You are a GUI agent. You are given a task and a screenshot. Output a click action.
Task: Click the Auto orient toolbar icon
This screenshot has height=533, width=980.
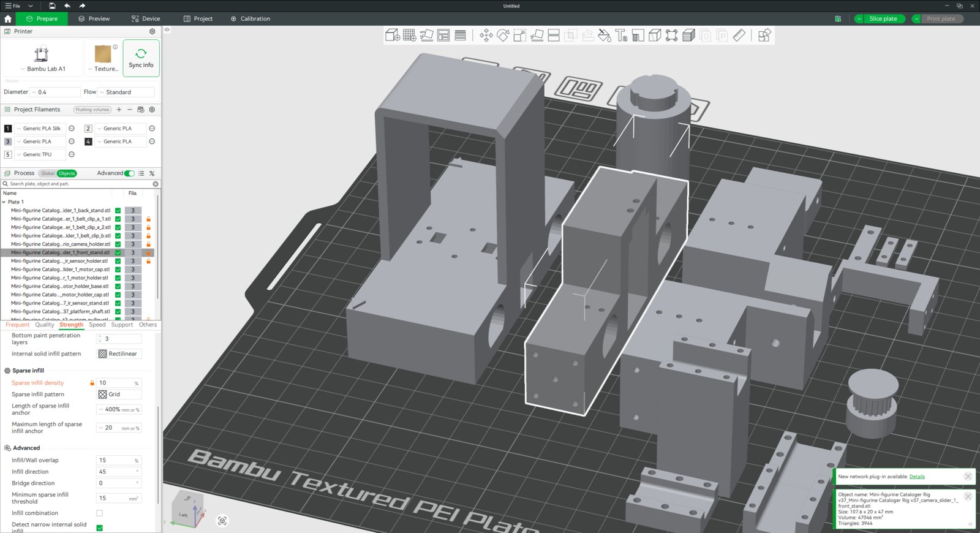[427, 36]
